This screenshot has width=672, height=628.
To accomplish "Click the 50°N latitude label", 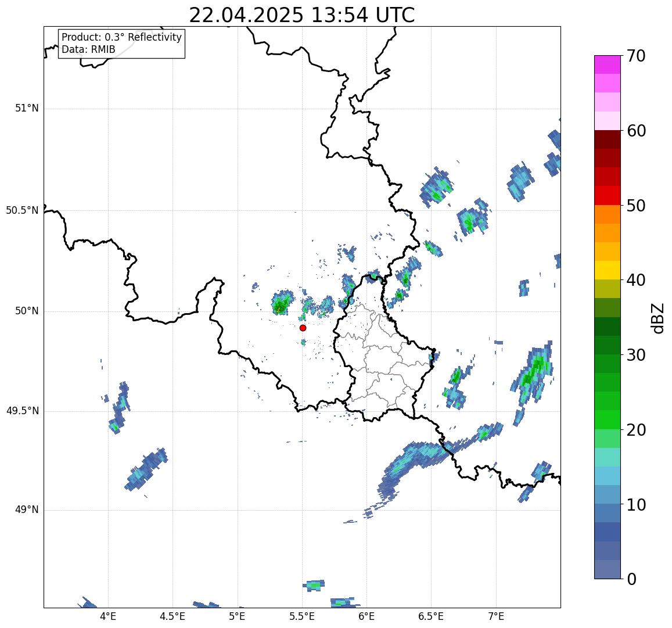I will pyautogui.click(x=27, y=311).
